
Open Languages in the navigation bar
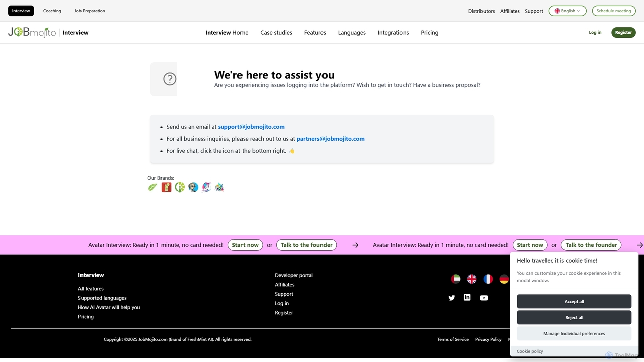(x=352, y=33)
